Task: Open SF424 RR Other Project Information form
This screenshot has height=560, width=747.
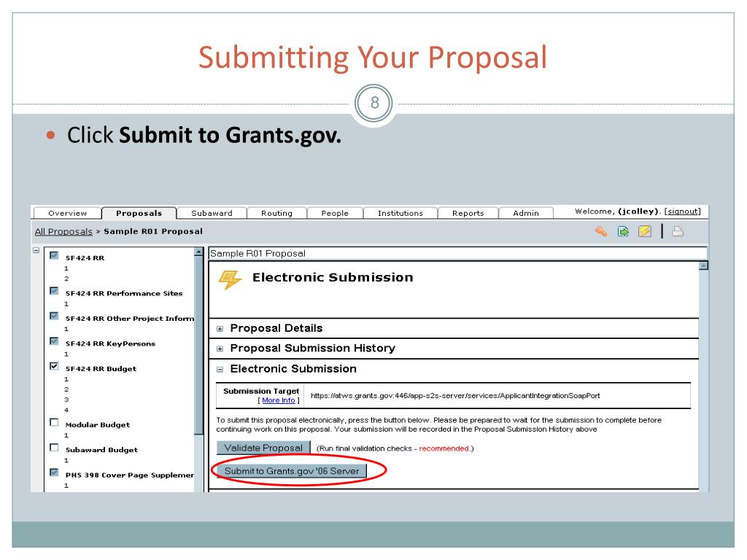Action: tap(130, 319)
